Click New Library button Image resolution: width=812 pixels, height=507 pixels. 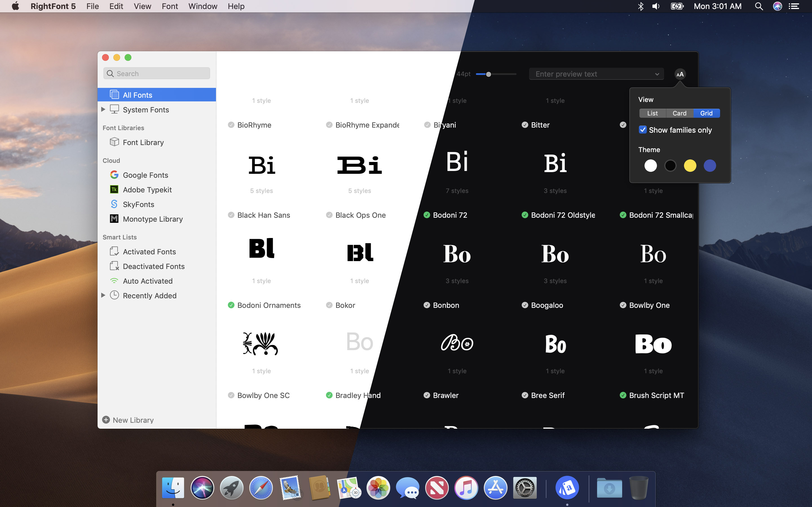[127, 419]
